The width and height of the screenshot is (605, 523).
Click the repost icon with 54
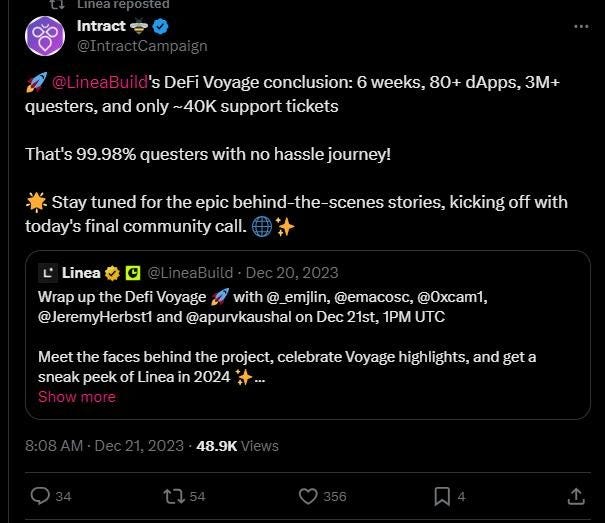[172, 496]
